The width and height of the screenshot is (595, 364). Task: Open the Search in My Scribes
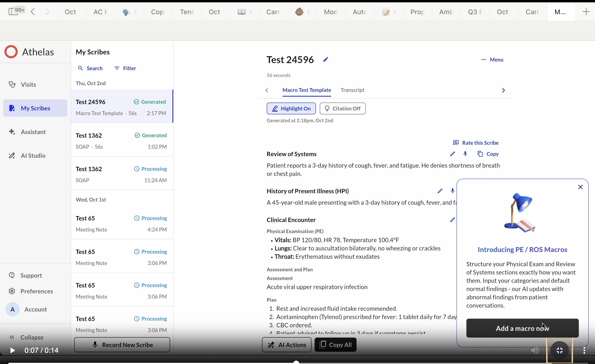pos(90,68)
